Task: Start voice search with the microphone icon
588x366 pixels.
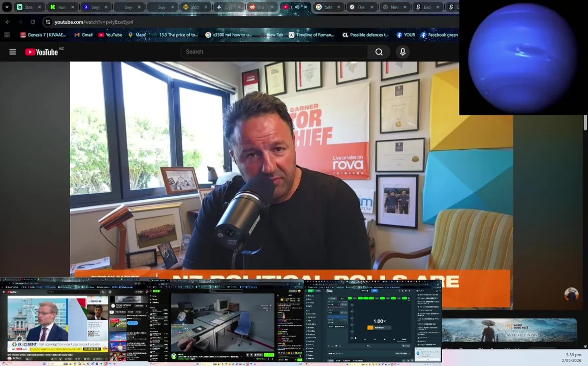Action: click(x=403, y=52)
